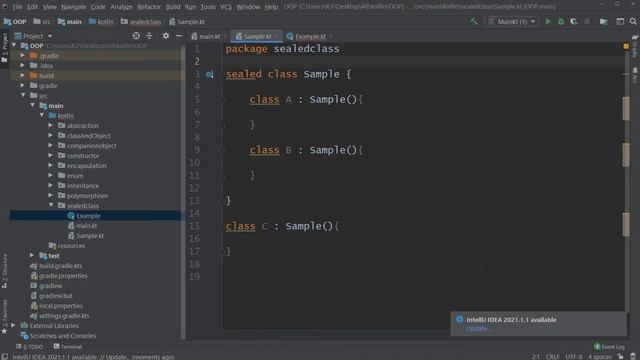This screenshot has height=360, width=640.
Task: Start debugging with the bug icon
Action: click(x=561, y=21)
